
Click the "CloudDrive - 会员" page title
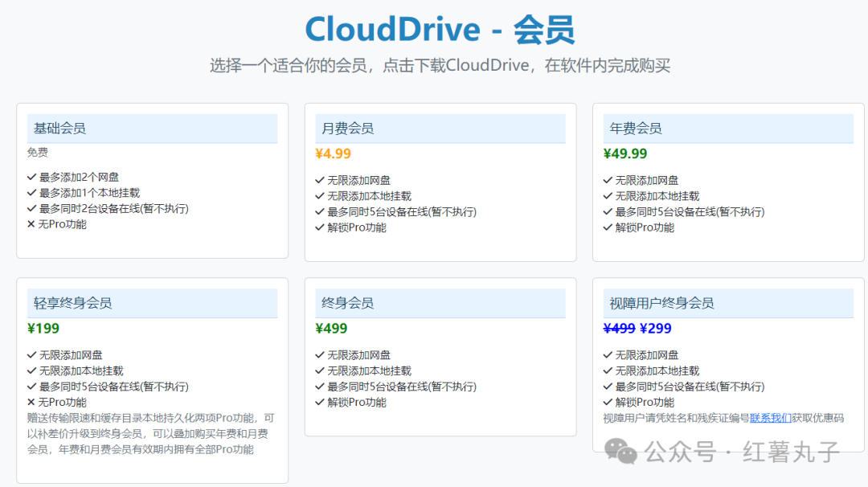click(x=440, y=29)
